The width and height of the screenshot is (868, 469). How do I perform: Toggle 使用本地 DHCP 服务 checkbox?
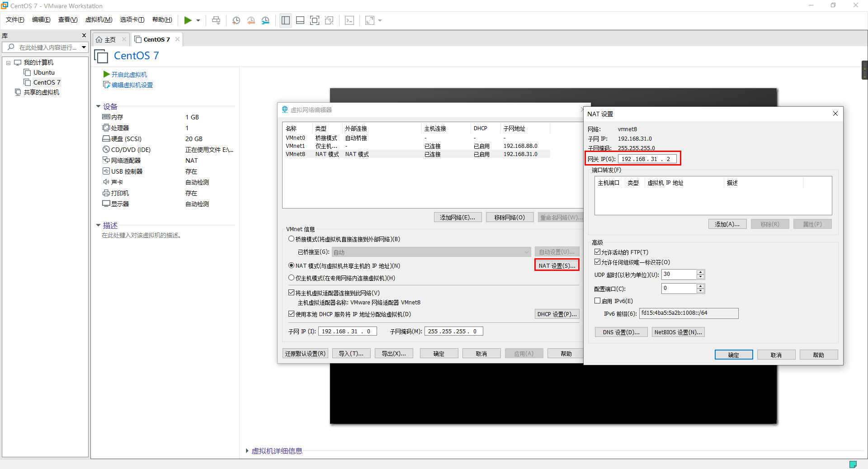291,314
